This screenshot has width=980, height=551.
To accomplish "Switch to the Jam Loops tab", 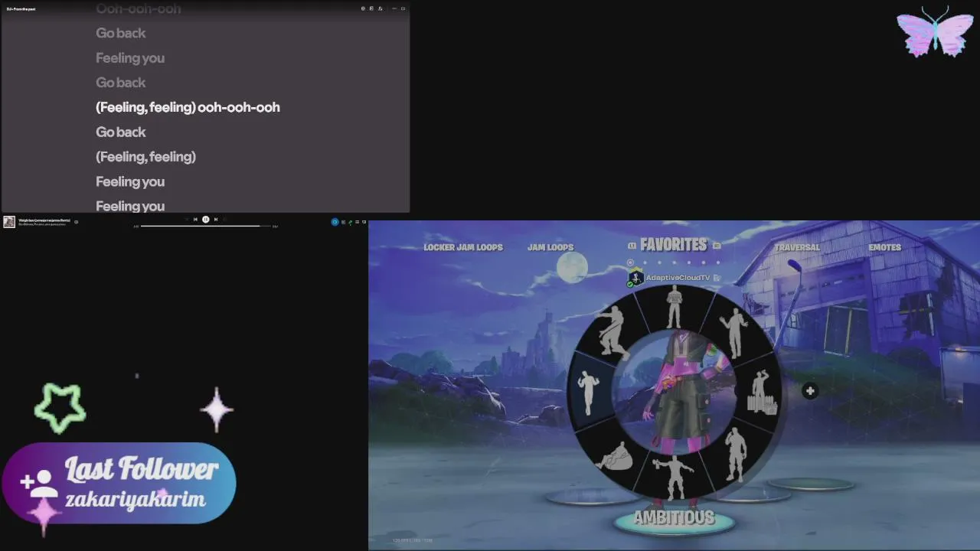I will 550,247.
